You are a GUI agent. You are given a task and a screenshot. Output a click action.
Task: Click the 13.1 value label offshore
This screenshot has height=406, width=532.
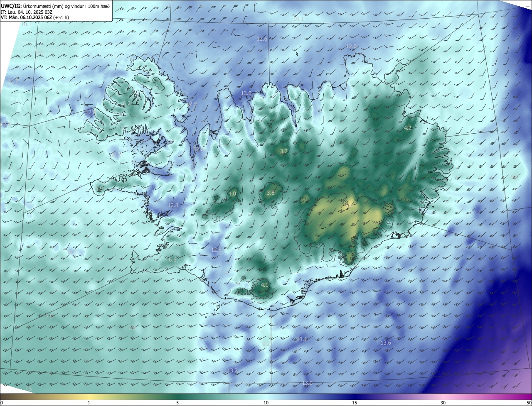pyautogui.click(x=302, y=339)
